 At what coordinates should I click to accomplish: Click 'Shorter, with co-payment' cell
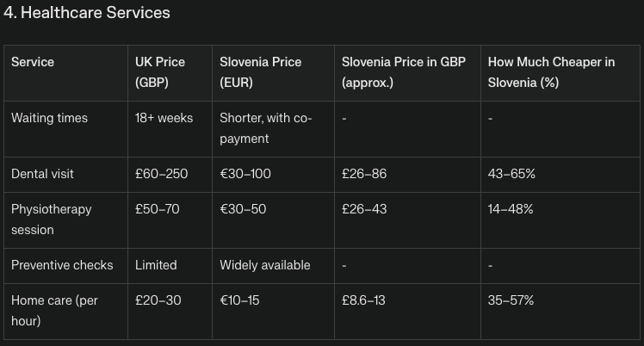click(x=265, y=128)
